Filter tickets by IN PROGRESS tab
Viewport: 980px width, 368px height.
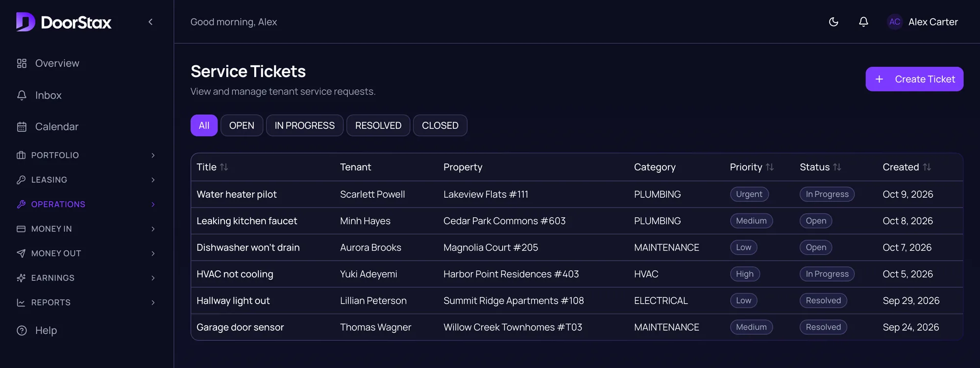[x=305, y=126]
